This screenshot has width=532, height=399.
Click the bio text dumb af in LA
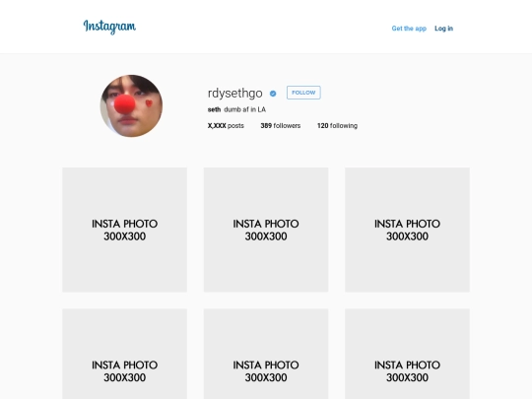pos(245,109)
